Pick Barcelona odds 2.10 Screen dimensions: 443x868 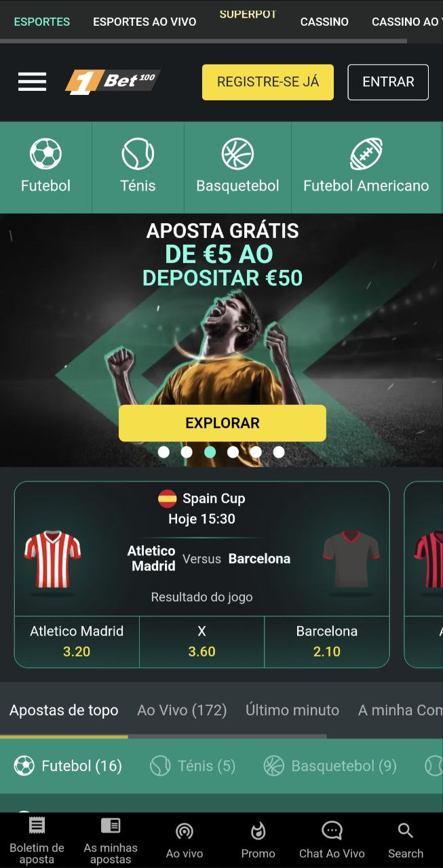[327, 642]
